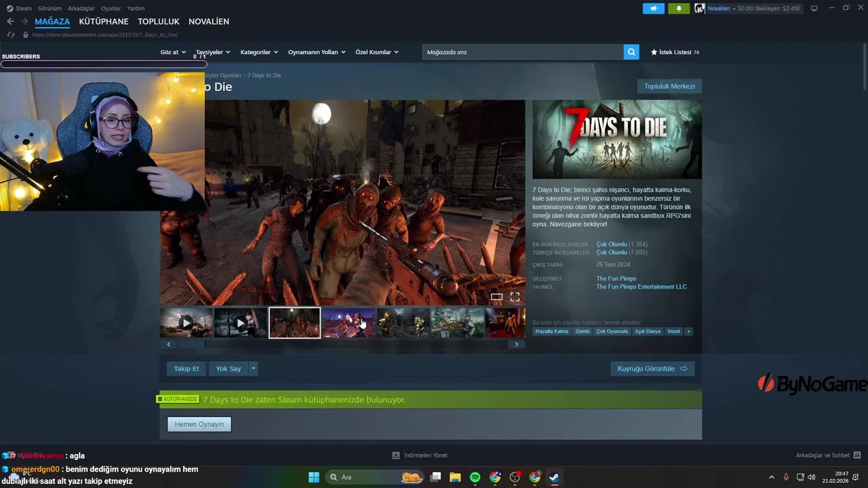
Task: Click the Steam icon in the taskbar
Action: 554,477
